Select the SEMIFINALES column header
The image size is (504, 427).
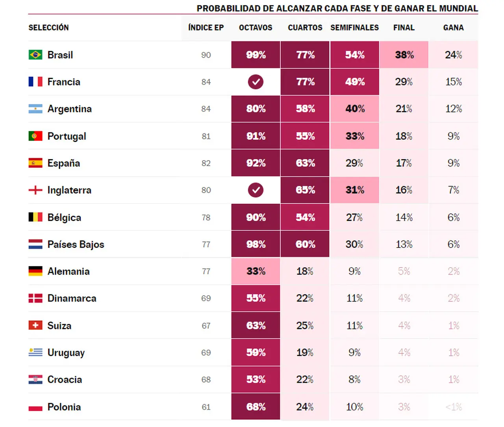[x=354, y=28]
